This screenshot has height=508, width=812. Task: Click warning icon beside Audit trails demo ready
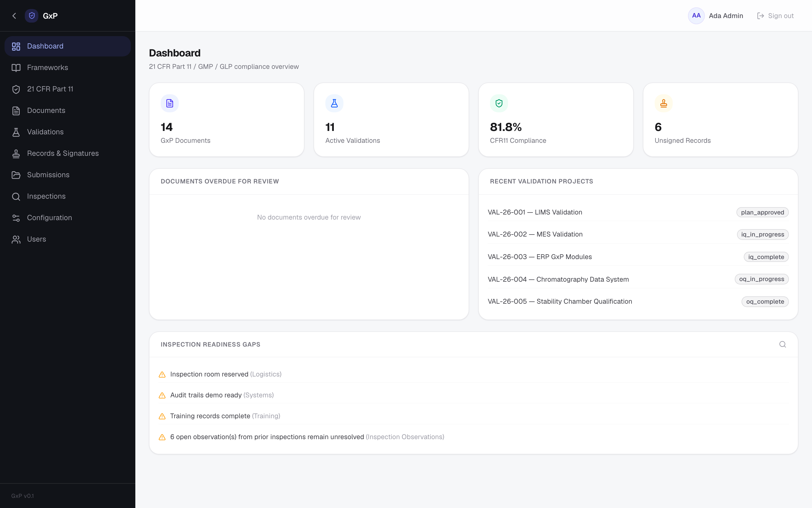pos(162,395)
